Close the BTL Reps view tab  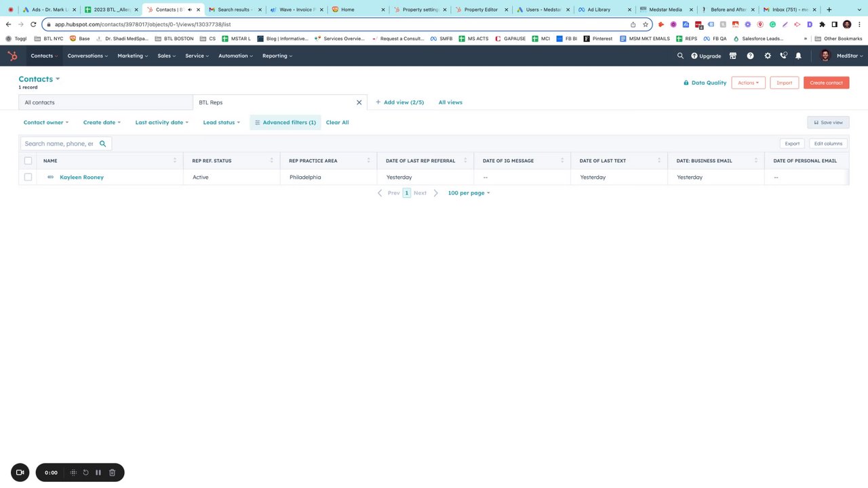359,102
